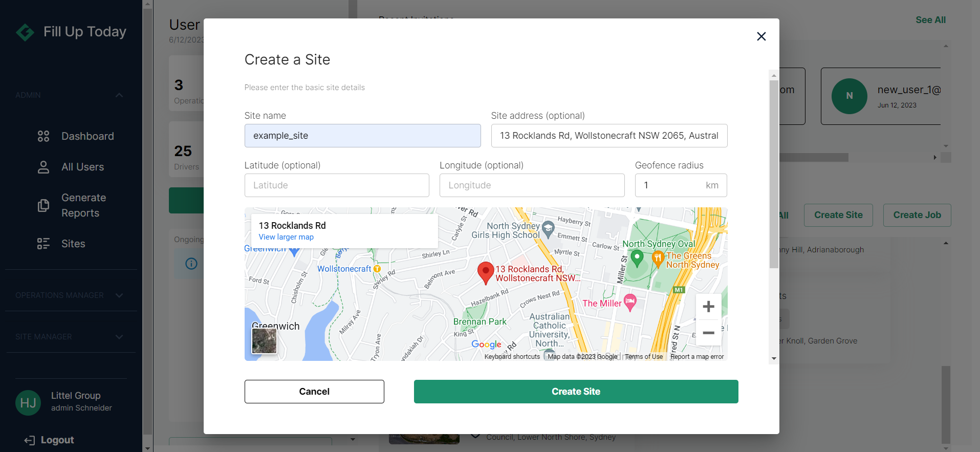The height and width of the screenshot is (452, 980).
Task: Focus the Latitude input field
Action: (337, 185)
